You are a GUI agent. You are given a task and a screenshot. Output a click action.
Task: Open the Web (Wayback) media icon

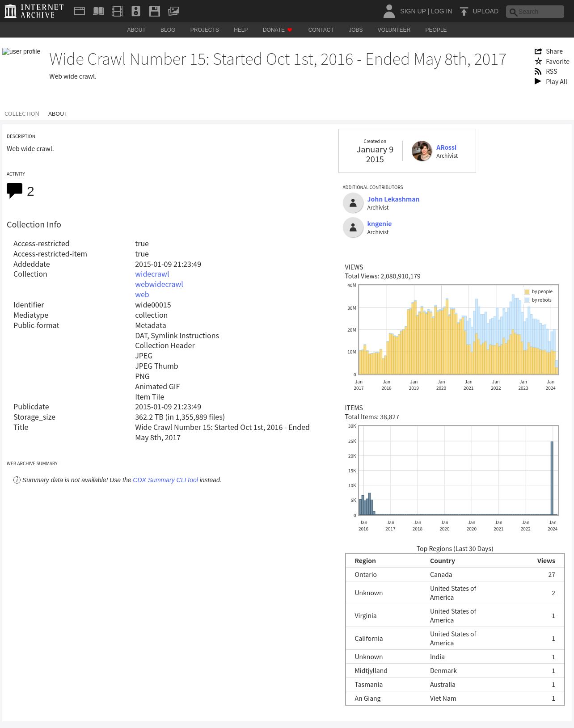coord(80,11)
